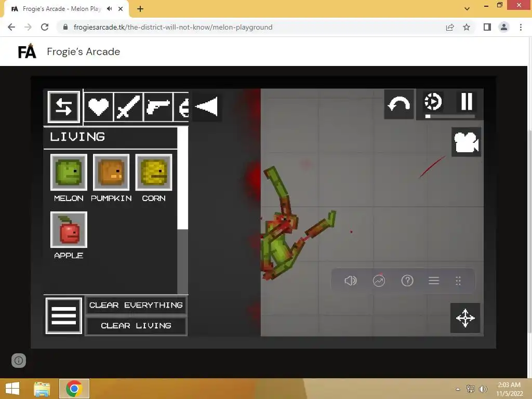
Task: Spawn the Corn character
Action: click(154, 172)
